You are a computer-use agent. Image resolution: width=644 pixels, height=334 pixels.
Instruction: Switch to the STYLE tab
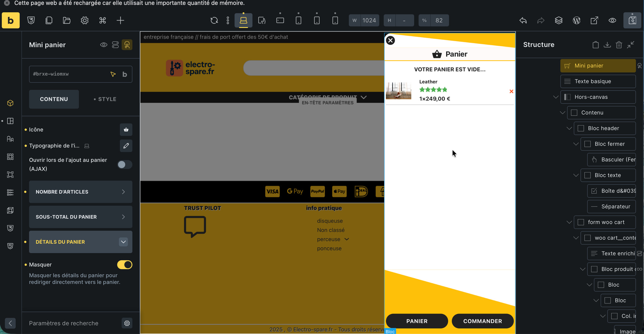click(x=105, y=99)
